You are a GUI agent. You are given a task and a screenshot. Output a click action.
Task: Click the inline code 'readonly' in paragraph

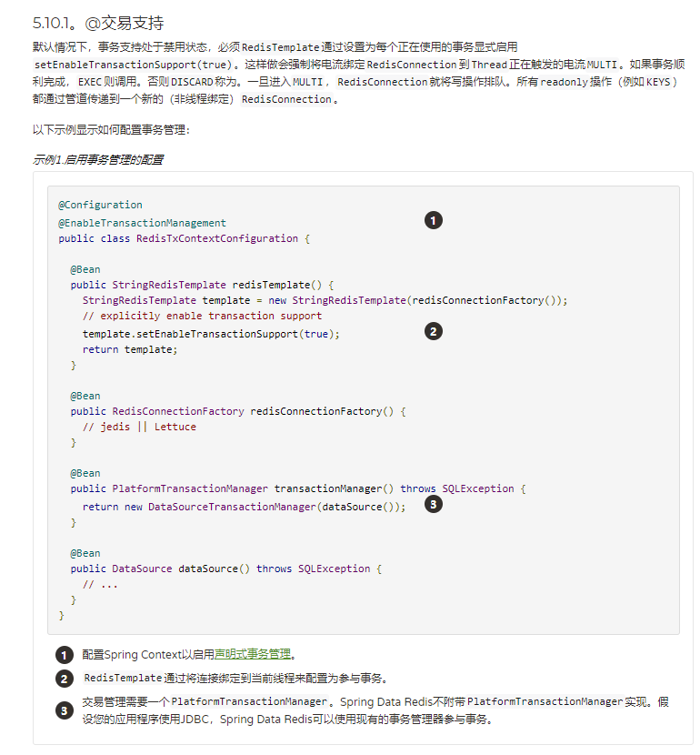click(x=564, y=82)
